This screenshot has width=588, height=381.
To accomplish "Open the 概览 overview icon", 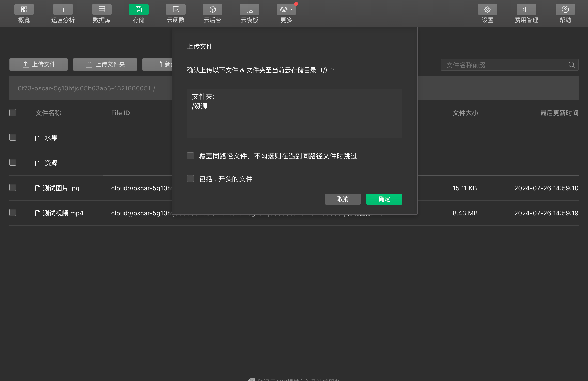I will click(x=24, y=9).
